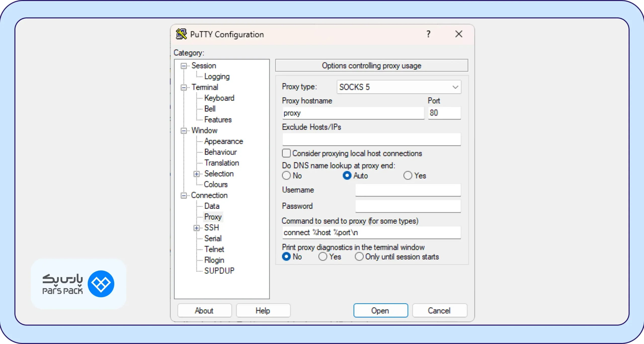Click the proxy Password input field
Viewport: 644px width, 344px height.
(408, 206)
